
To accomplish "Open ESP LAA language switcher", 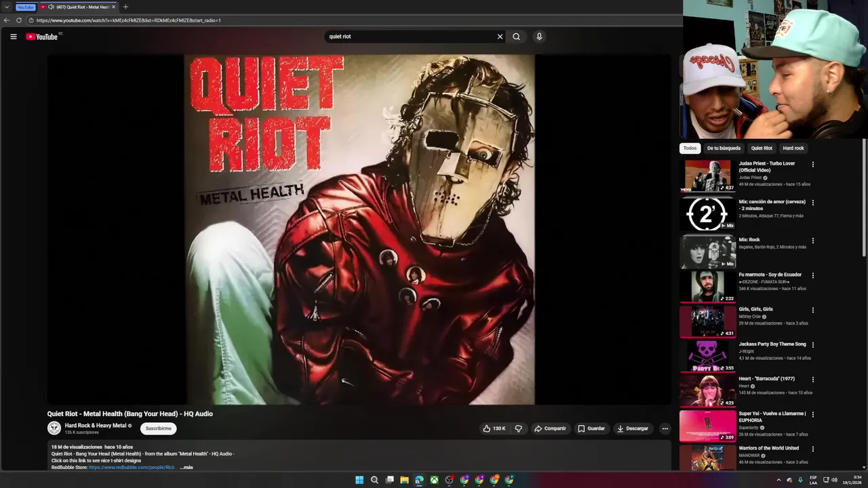I will 813,480.
